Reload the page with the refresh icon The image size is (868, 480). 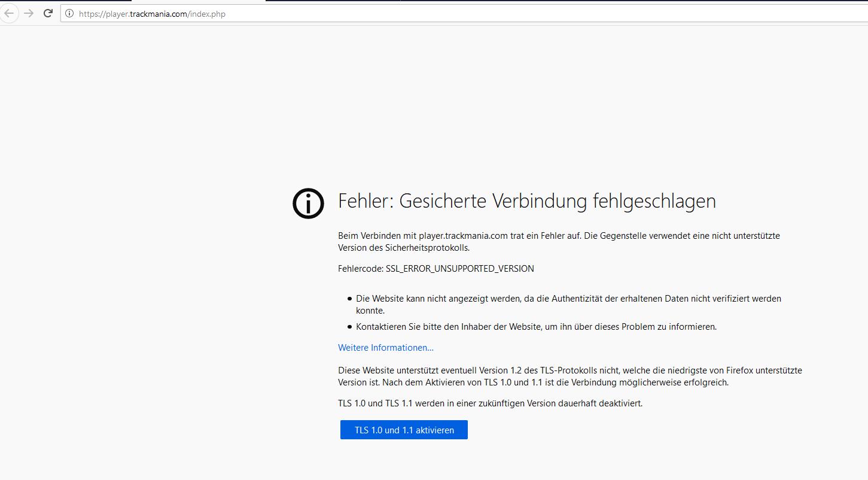pyautogui.click(x=48, y=13)
